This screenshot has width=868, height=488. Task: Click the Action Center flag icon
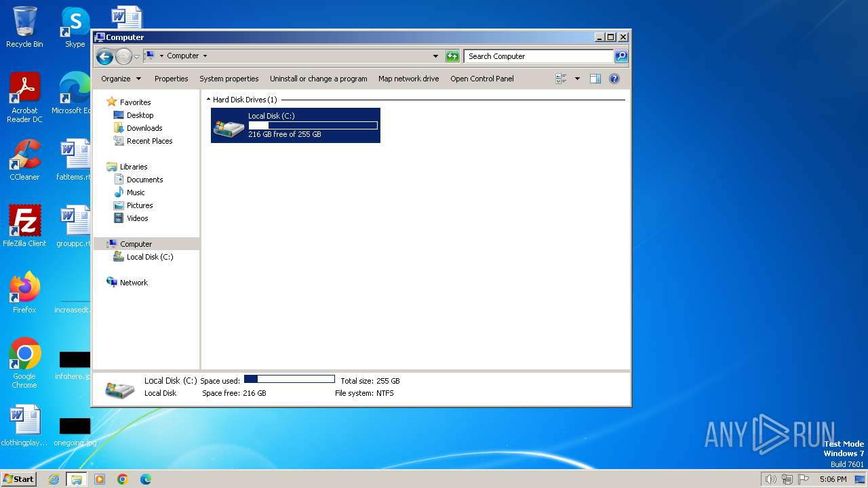click(x=804, y=479)
